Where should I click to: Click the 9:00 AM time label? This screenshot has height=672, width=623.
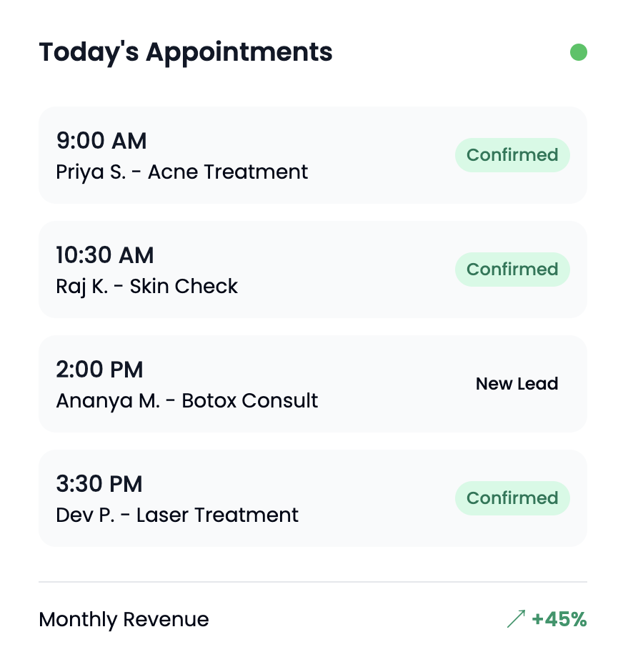click(x=101, y=141)
